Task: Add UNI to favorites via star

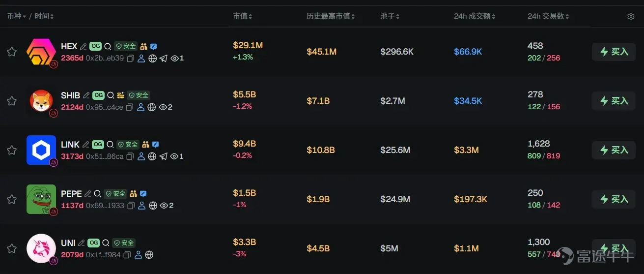Action: coord(11,248)
